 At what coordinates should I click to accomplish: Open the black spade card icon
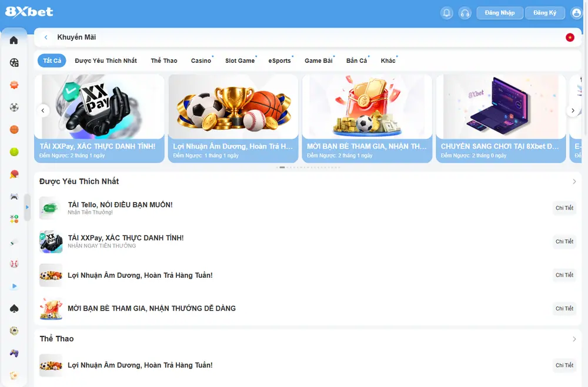[14, 309]
